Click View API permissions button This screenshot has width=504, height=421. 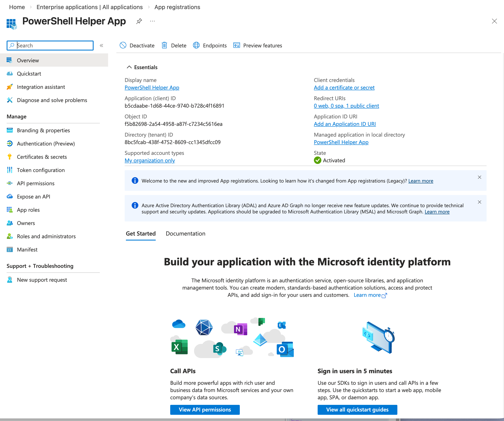(x=205, y=410)
